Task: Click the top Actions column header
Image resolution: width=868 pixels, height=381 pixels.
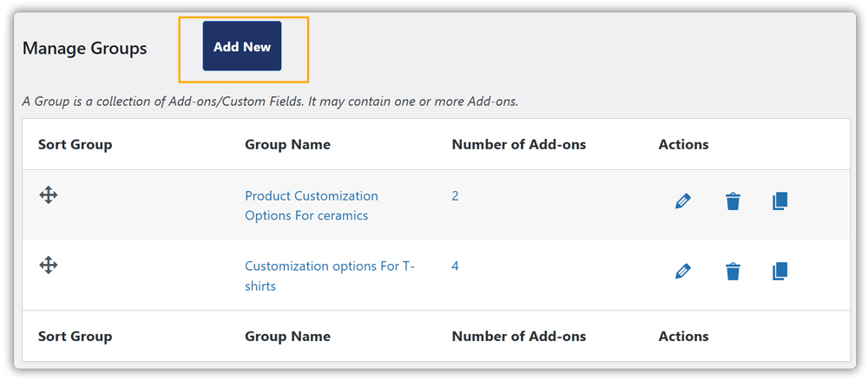Action: tap(684, 145)
